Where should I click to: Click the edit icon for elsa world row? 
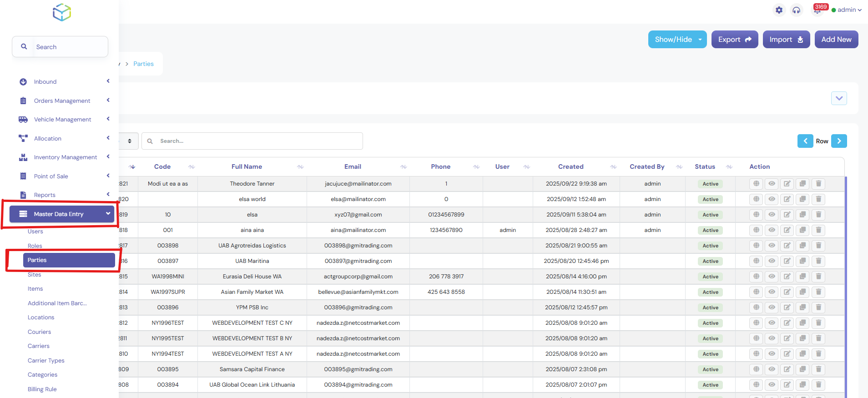pos(787,199)
